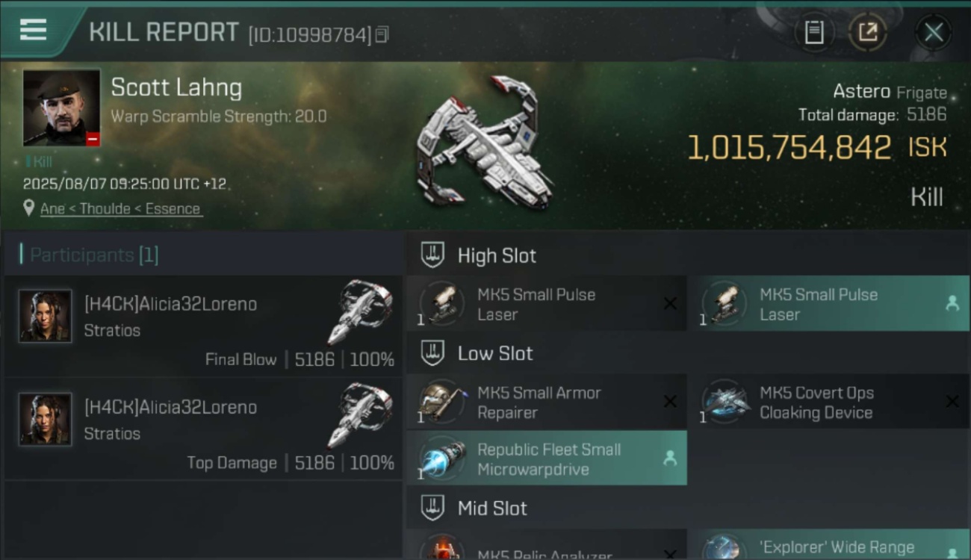Viewport: 971px width, 560px height.
Task: Click Alicia32Loreno's portrait in Final Blow row
Action: pyautogui.click(x=46, y=317)
